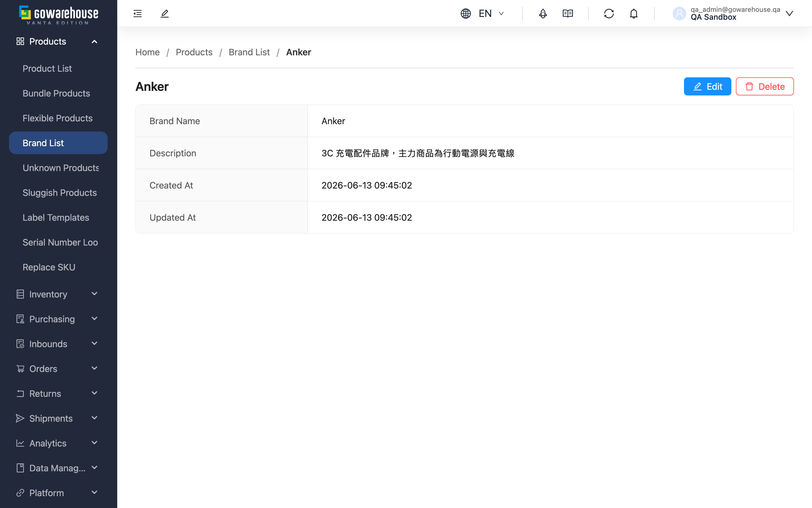Open Bundle Products in the sidebar

tap(58, 93)
